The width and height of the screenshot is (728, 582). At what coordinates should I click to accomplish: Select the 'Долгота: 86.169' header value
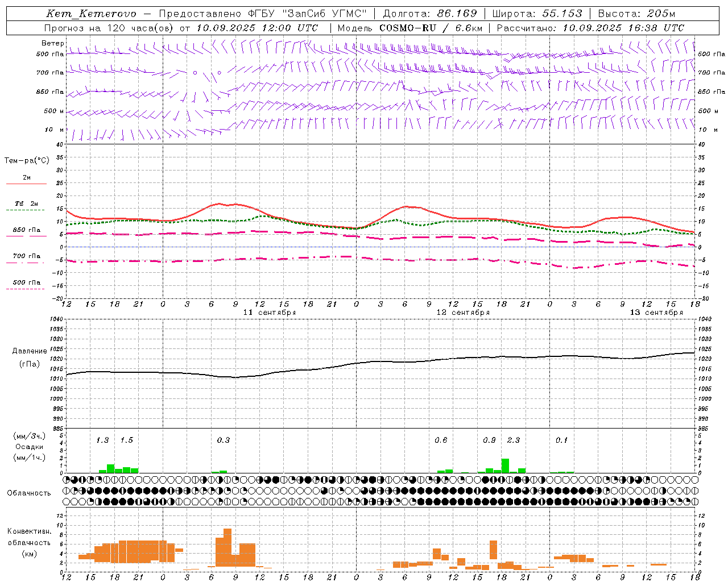pyautogui.click(x=430, y=14)
